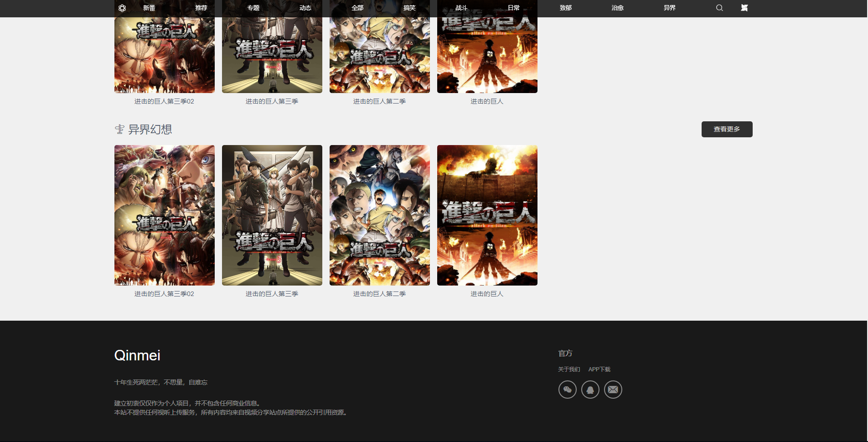Open 进击的巨人第三季02 poster in 异界幻想 section
The image size is (868, 442).
[x=165, y=215]
